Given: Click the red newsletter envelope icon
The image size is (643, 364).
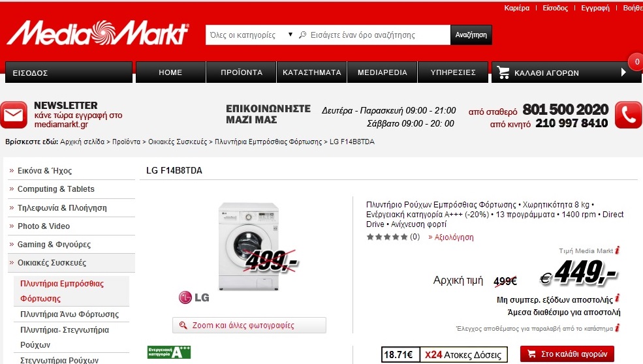Looking at the screenshot, I should 14,115.
